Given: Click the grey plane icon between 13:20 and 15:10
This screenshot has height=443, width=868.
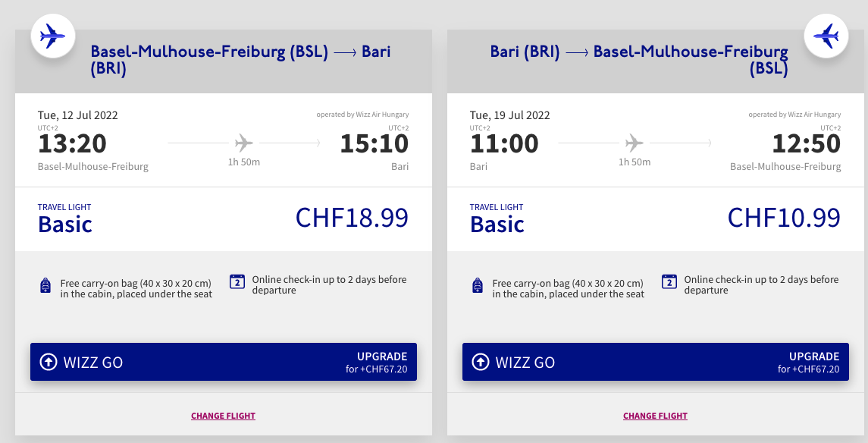Looking at the screenshot, I should click(243, 143).
